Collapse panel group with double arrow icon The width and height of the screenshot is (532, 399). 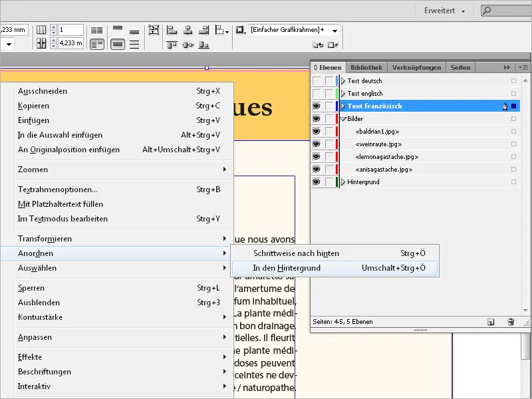click(507, 68)
